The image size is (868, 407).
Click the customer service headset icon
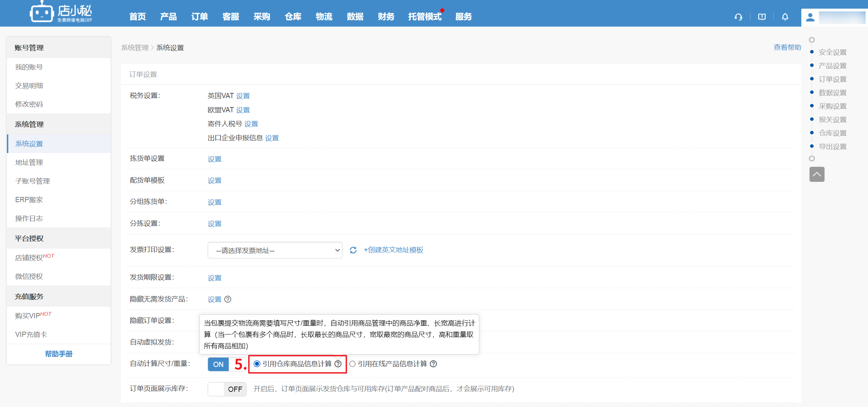coord(738,17)
